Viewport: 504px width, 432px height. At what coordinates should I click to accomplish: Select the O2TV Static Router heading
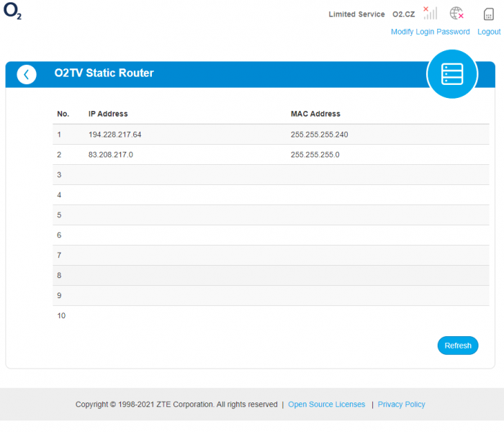(104, 73)
